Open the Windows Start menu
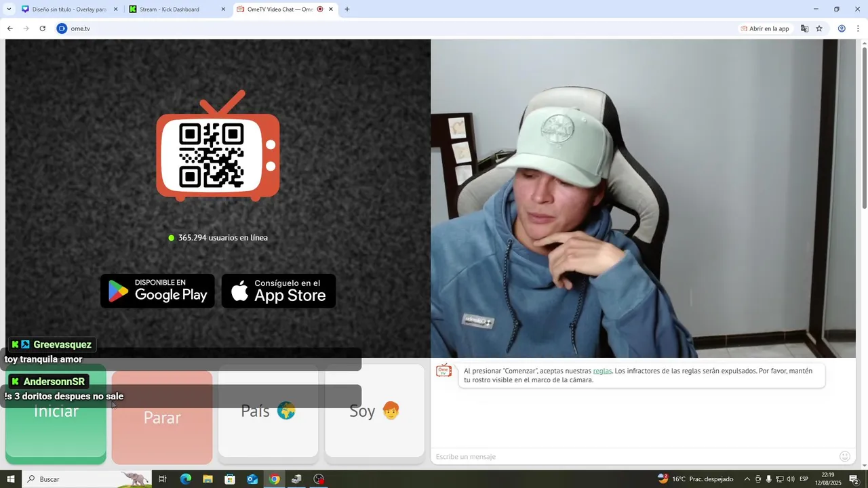 [11, 479]
